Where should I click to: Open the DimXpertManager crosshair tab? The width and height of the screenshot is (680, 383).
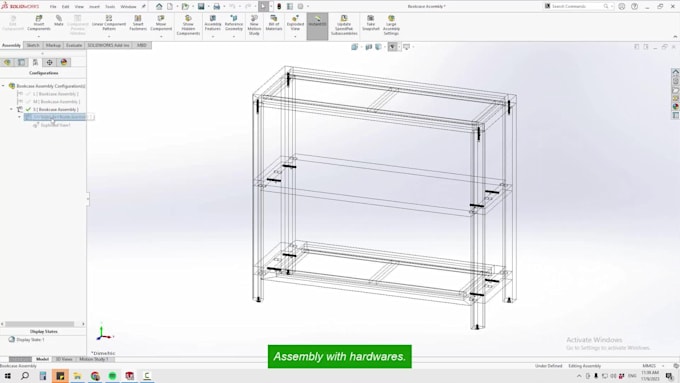pos(49,62)
